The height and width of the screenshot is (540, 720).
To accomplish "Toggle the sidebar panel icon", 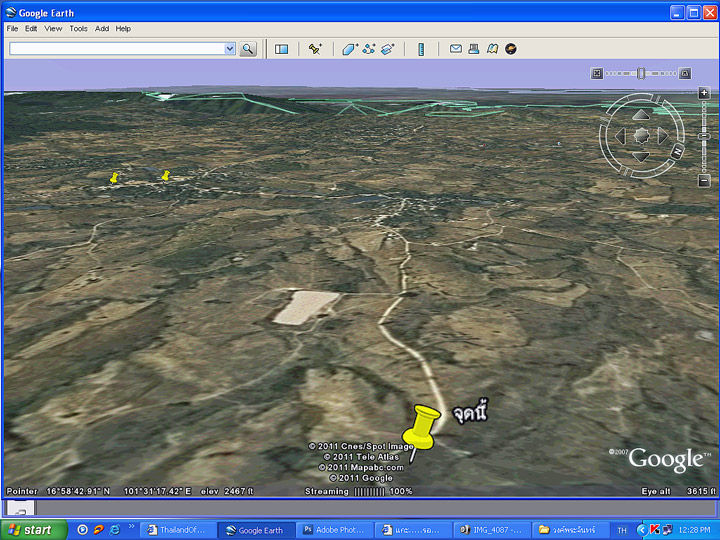I will 281,48.
